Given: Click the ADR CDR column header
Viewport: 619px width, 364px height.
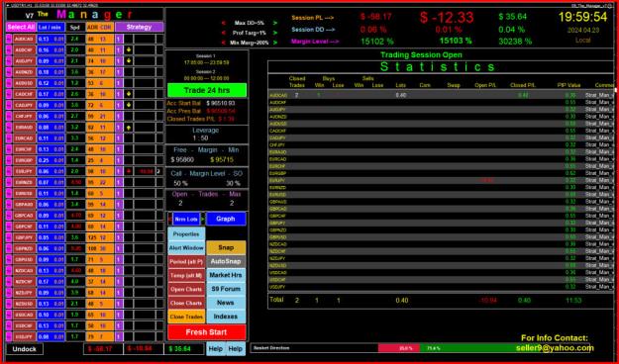Looking at the screenshot, I should [99, 28].
